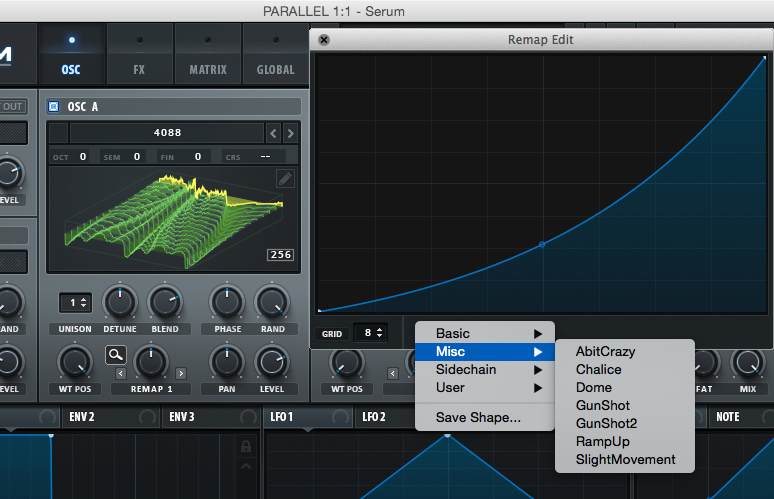Screen dimensions: 774x499
Task: Open the MATRIX tab
Action: click(208, 55)
